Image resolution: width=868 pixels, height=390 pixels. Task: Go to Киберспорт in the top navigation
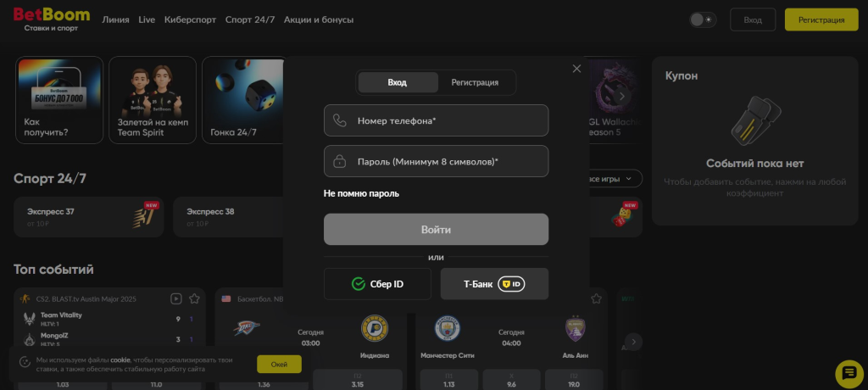pos(191,19)
